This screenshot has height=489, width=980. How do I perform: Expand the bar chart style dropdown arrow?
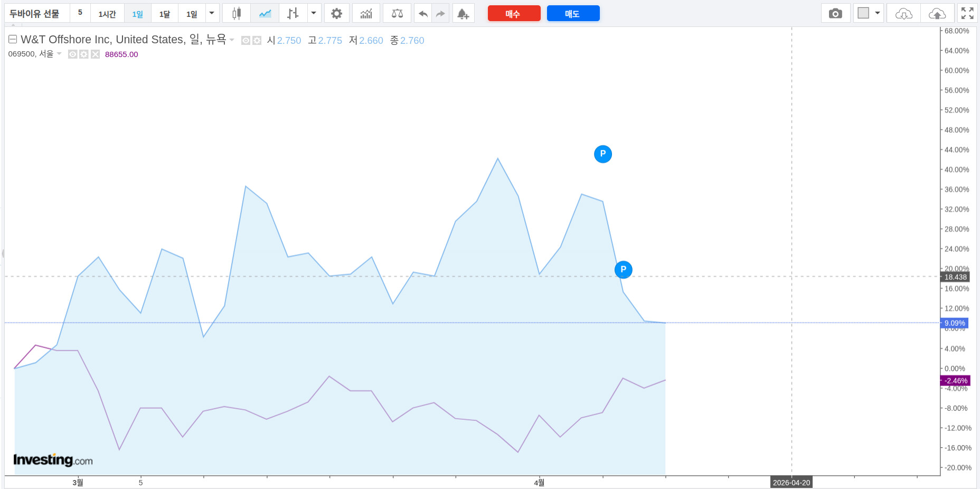coord(314,13)
